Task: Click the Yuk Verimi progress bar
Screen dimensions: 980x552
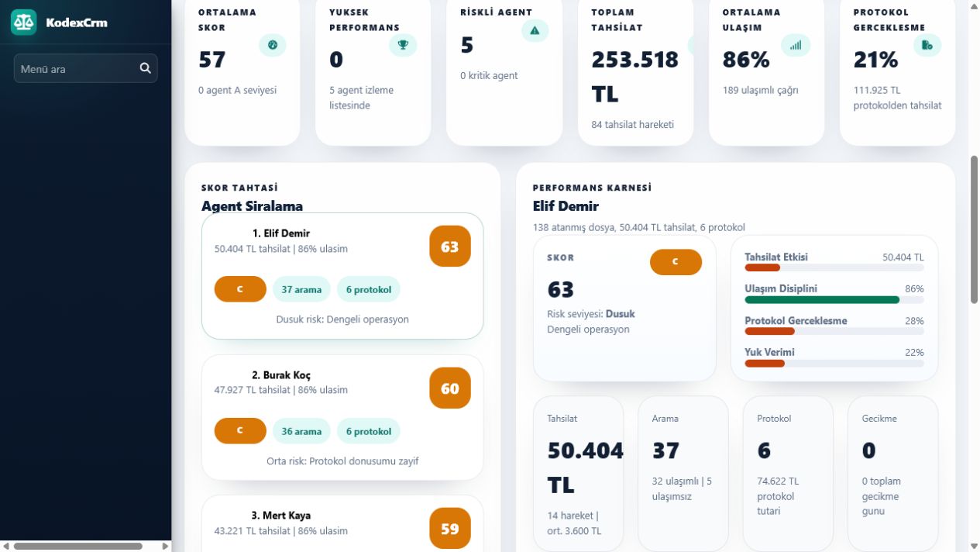Action: click(x=834, y=363)
